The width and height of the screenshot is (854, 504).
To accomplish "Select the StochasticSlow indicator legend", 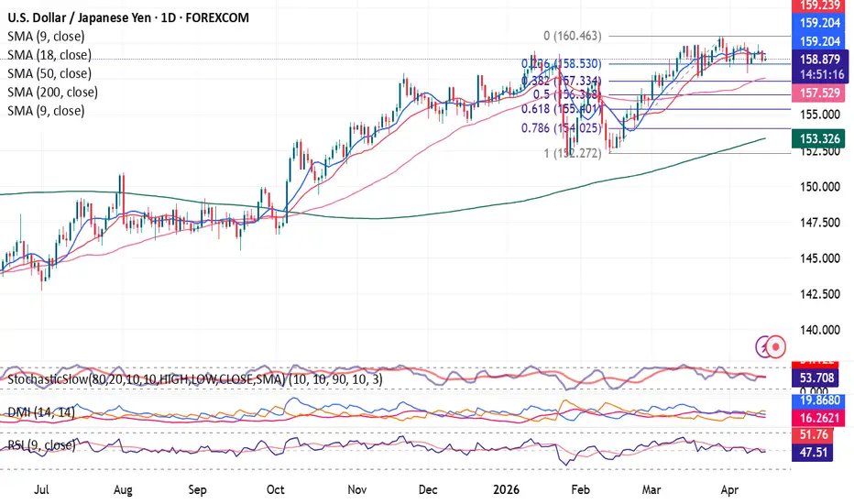I will coord(195,379).
